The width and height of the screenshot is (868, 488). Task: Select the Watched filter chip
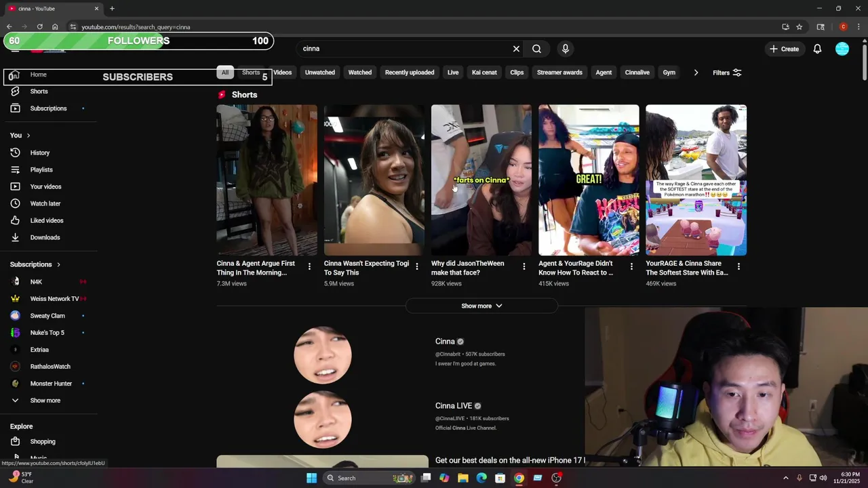pyautogui.click(x=360, y=73)
